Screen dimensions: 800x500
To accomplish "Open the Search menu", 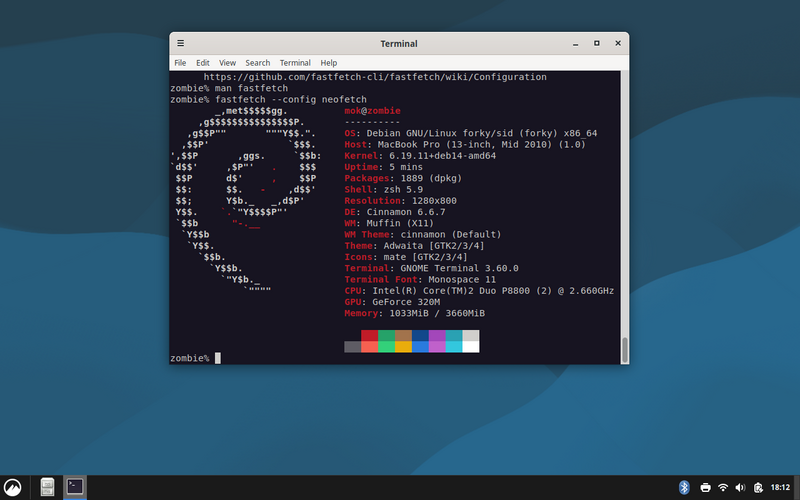I will (x=258, y=63).
